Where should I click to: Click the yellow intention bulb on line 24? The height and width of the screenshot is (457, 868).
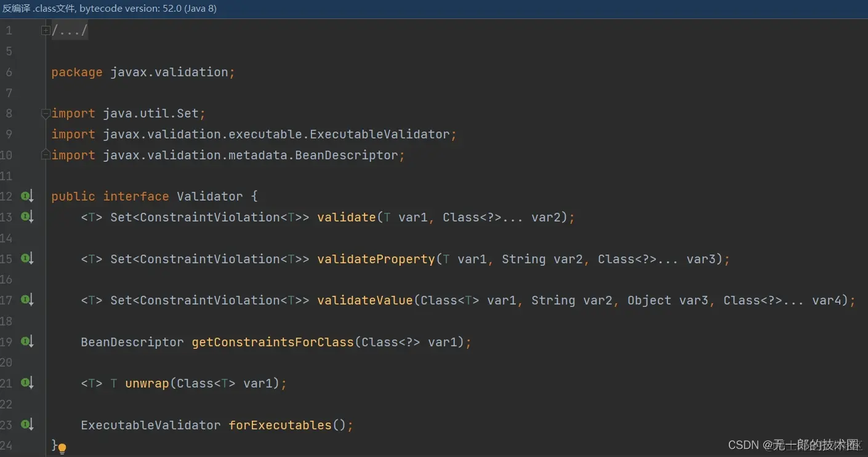[62, 448]
